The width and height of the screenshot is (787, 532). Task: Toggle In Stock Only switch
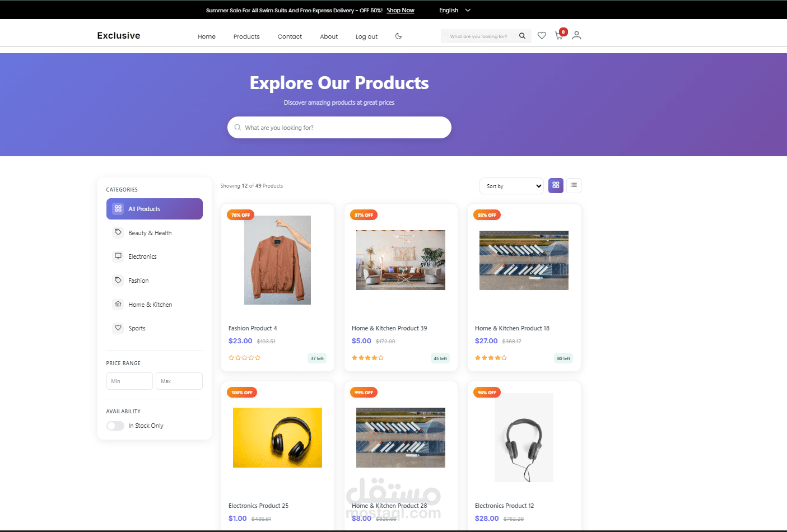click(x=115, y=426)
